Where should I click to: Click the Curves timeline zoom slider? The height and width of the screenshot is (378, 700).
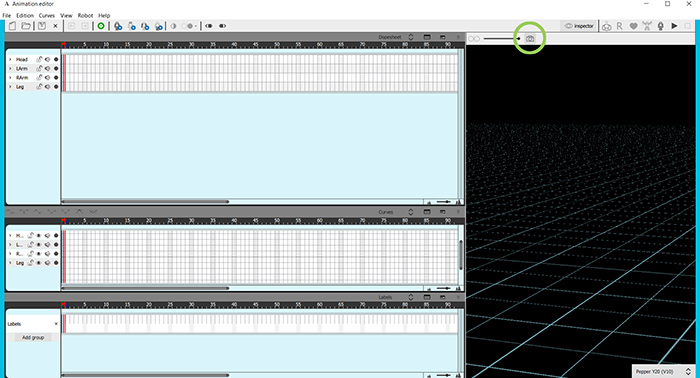tap(443, 289)
